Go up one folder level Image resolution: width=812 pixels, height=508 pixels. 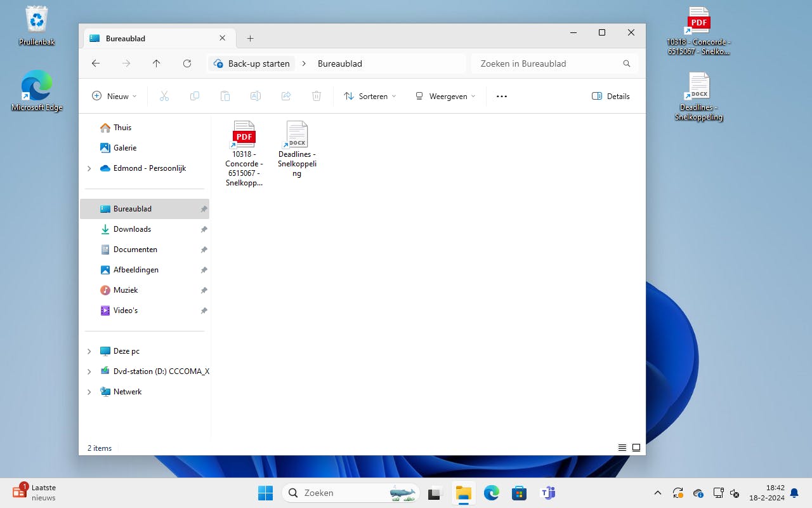coord(157,63)
